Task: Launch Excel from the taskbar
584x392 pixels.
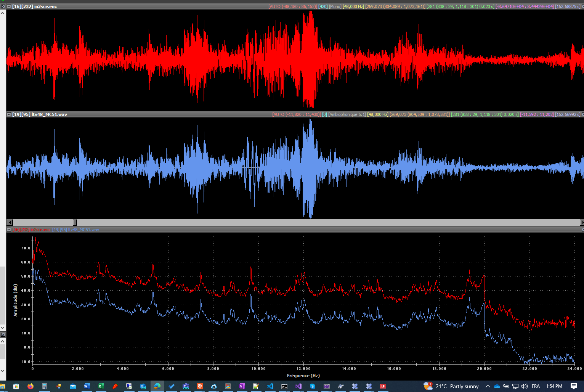Action: click(x=101, y=386)
